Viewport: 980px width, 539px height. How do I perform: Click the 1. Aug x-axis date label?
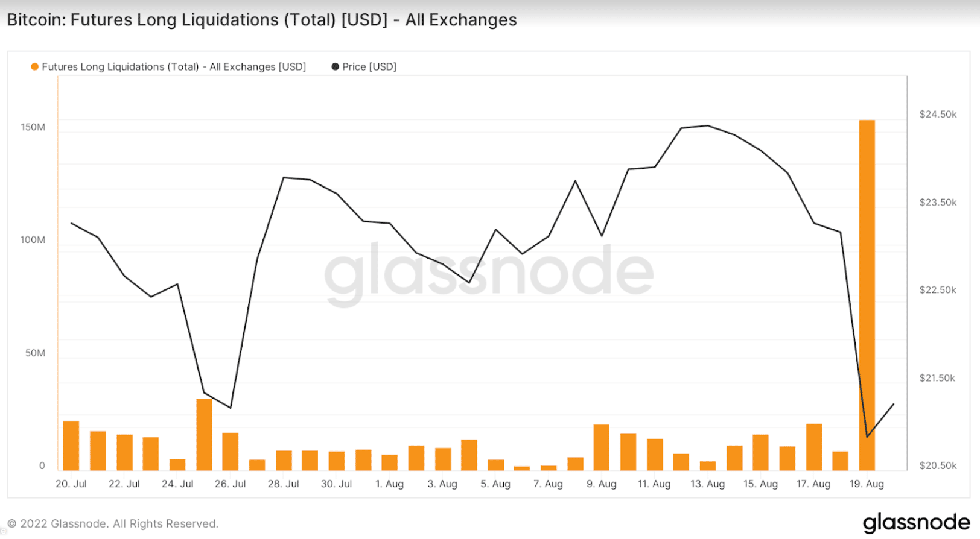tap(389, 484)
